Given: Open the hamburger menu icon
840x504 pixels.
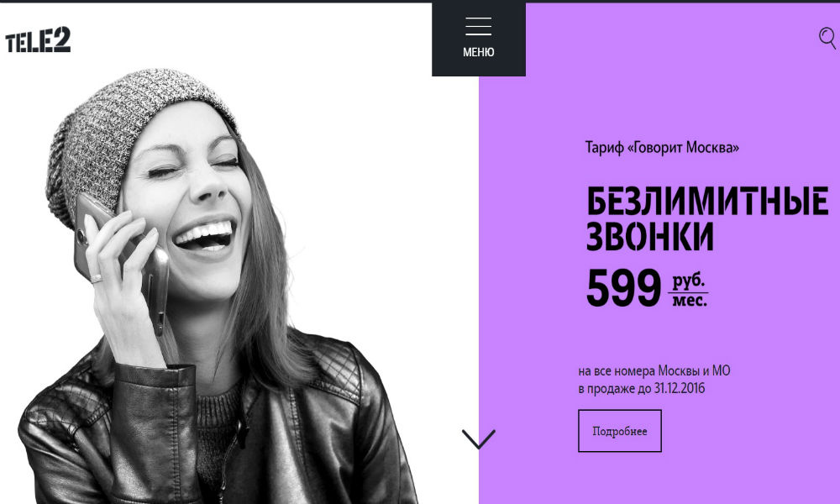Looking at the screenshot, I should tap(479, 26).
